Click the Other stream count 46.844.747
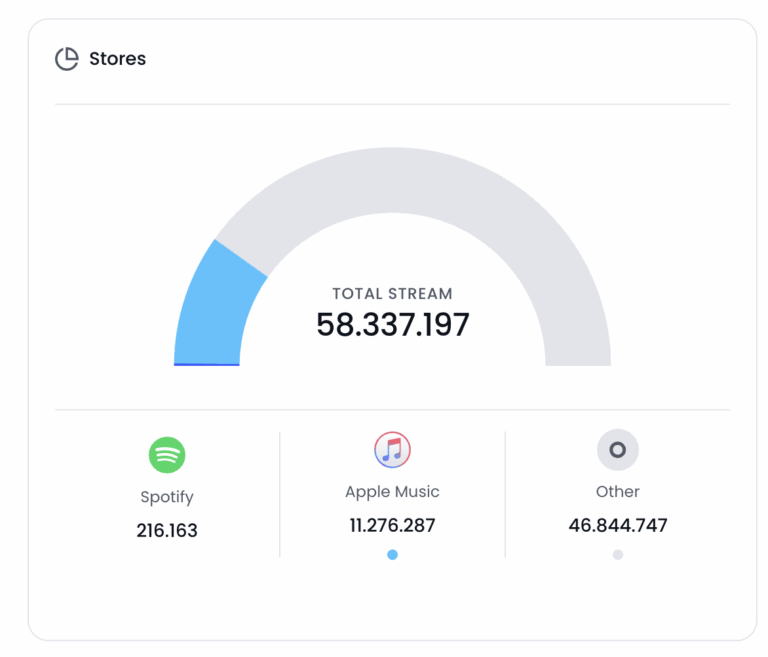This screenshot has width=768, height=657. pos(617,525)
